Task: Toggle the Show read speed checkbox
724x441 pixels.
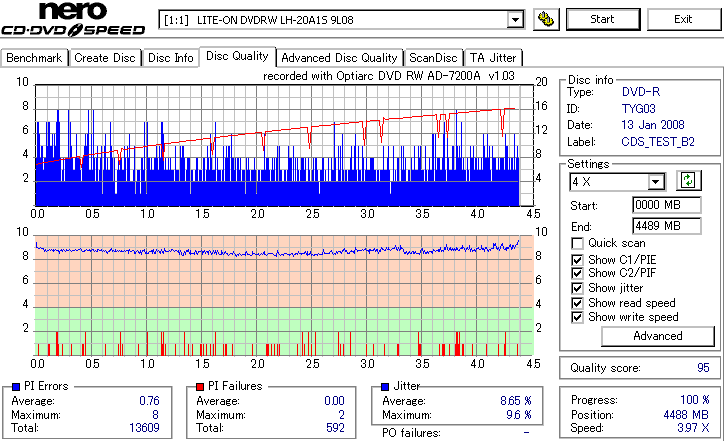Action: click(577, 303)
